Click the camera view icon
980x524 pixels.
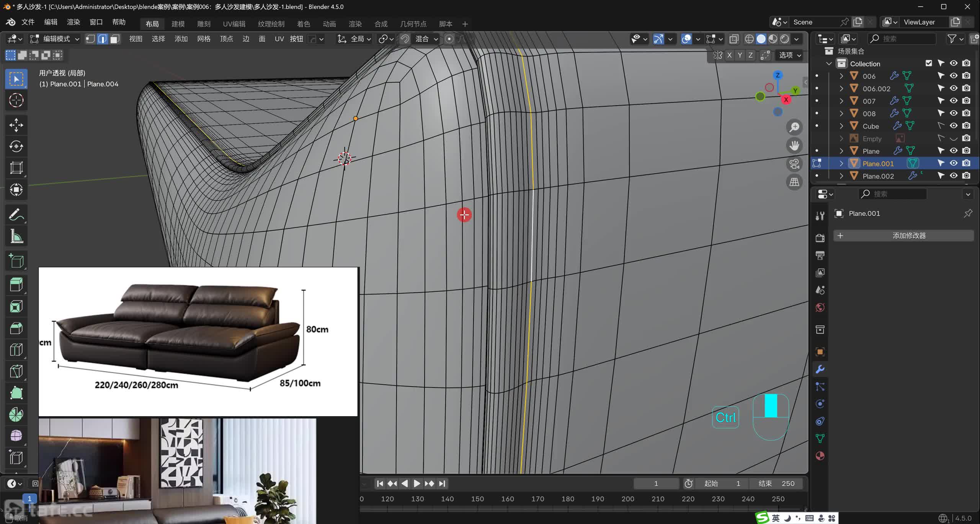click(794, 164)
